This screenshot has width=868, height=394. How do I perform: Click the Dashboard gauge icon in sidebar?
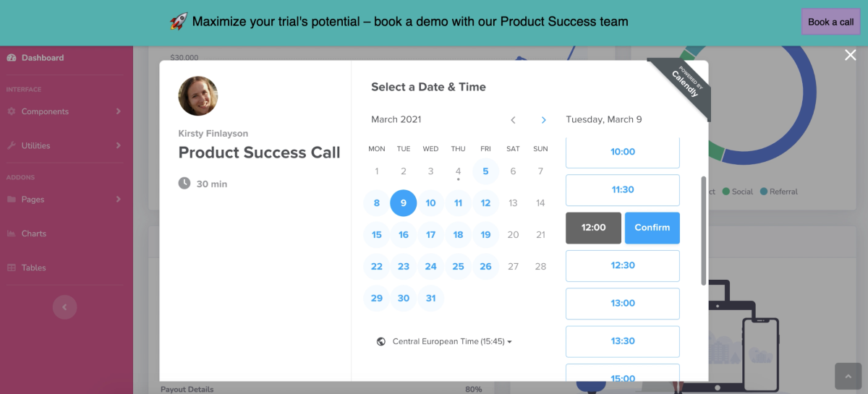[12, 58]
